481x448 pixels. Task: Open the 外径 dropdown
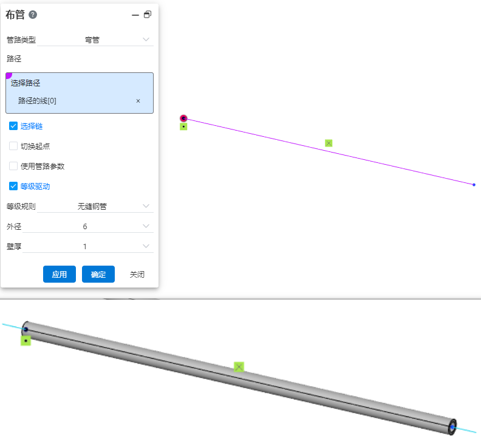tap(88, 226)
